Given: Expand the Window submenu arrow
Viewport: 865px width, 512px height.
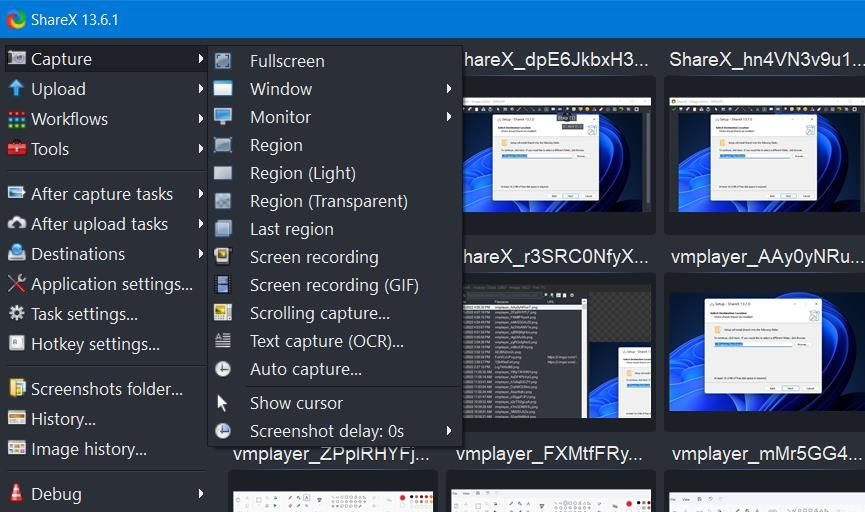Looking at the screenshot, I should coord(449,88).
